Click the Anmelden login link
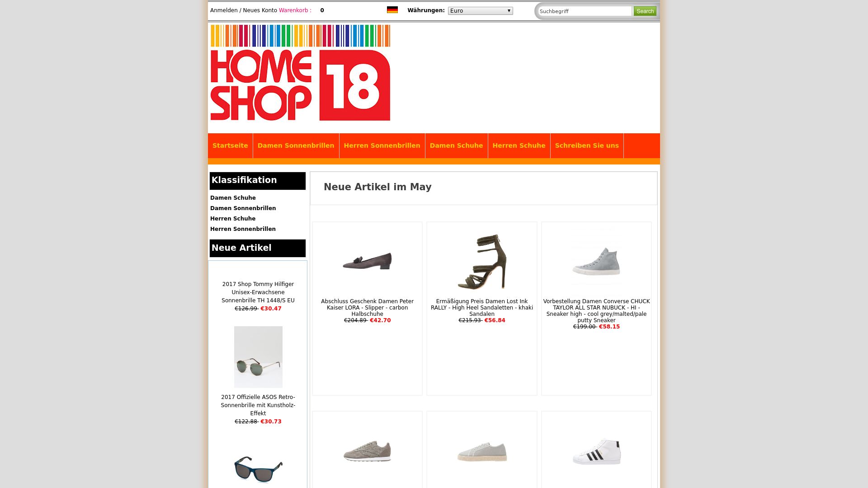 pyautogui.click(x=224, y=10)
